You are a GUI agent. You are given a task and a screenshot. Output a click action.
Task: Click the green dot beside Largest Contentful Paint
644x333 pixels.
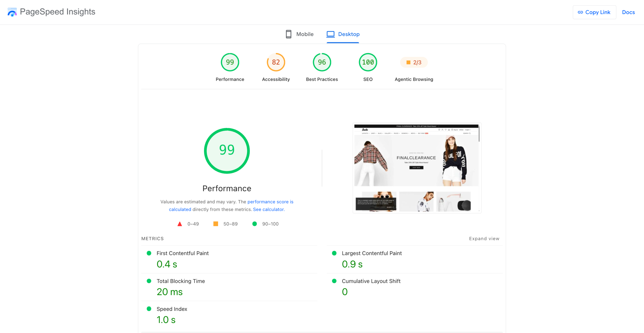(x=334, y=253)
